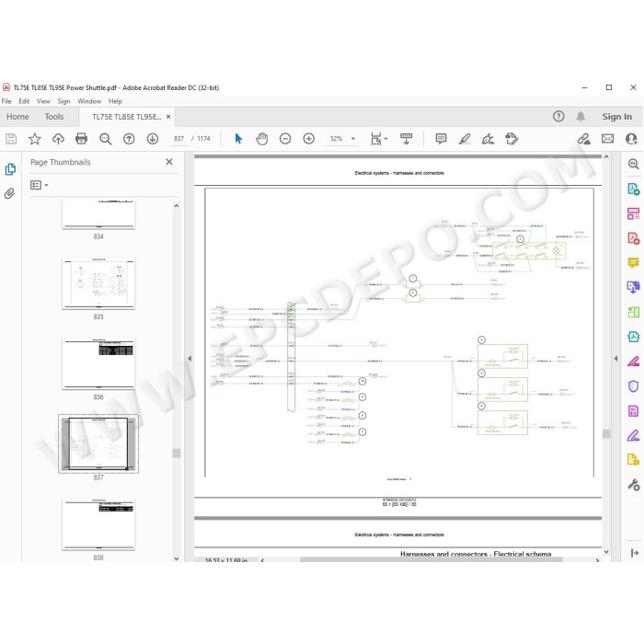
Task: Open Fill & Sign tool in right pane
Action: click(633, 435)
